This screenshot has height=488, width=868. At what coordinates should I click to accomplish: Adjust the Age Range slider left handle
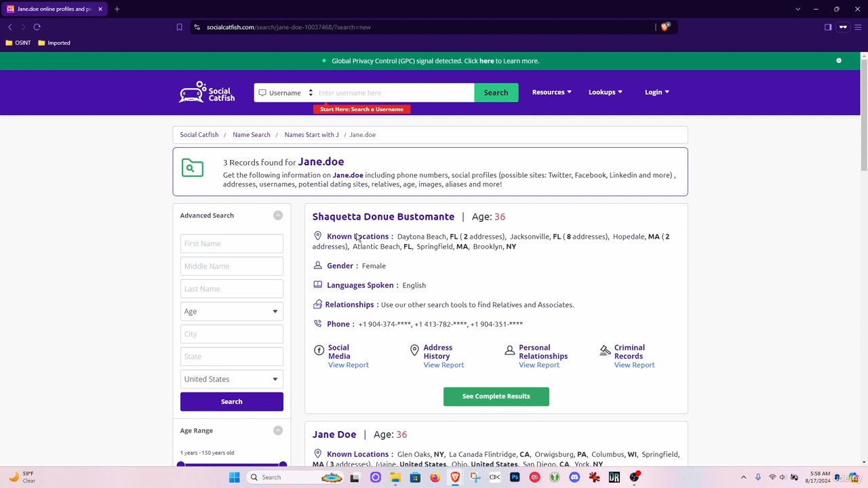click(x=180, y=465)
